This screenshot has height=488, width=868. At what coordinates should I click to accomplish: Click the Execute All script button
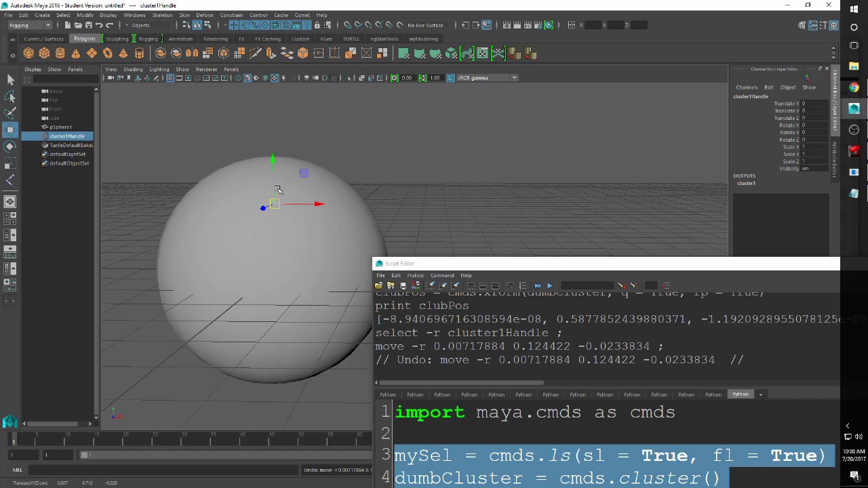[x=538, y=285]
